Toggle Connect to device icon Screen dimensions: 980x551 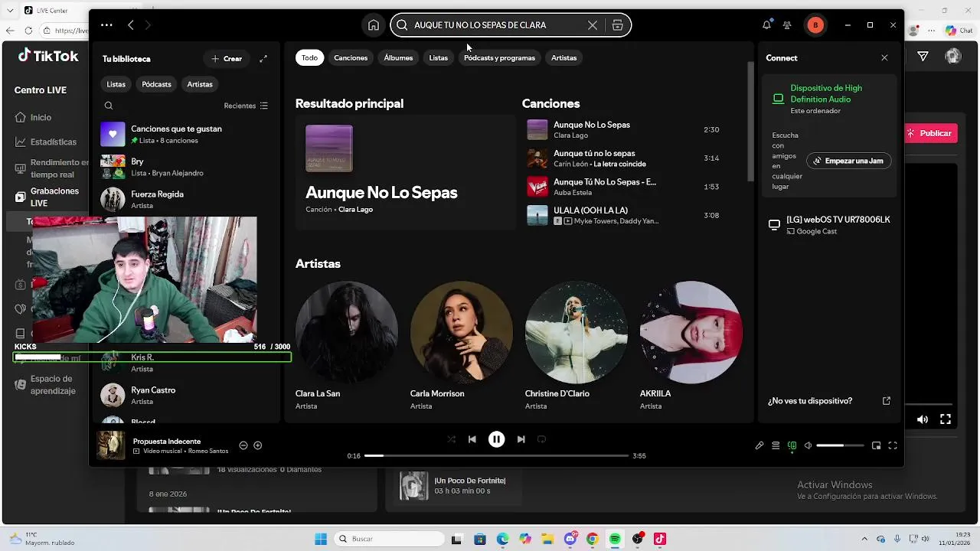pyautogui.click(x=792, y=445)
